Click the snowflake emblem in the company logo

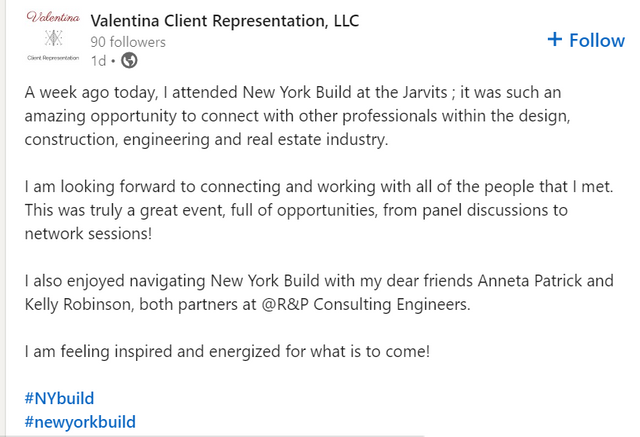(53, 38)
